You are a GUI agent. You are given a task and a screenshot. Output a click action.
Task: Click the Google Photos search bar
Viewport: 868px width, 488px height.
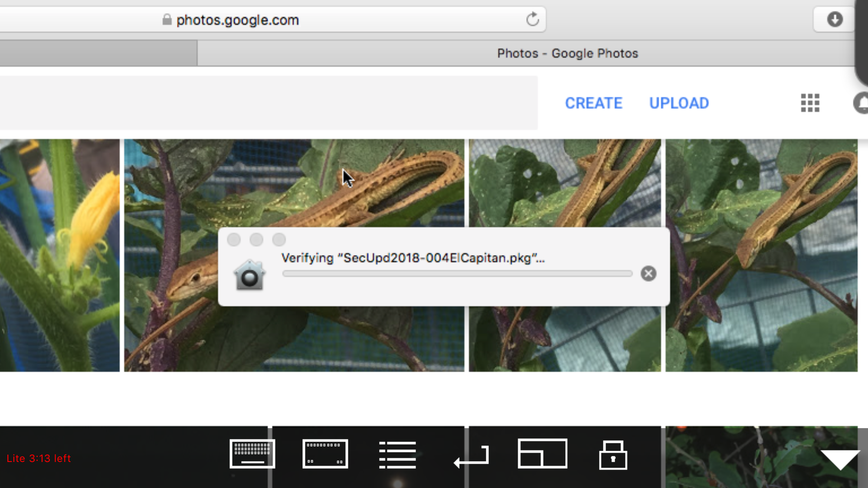pos(269,103)
